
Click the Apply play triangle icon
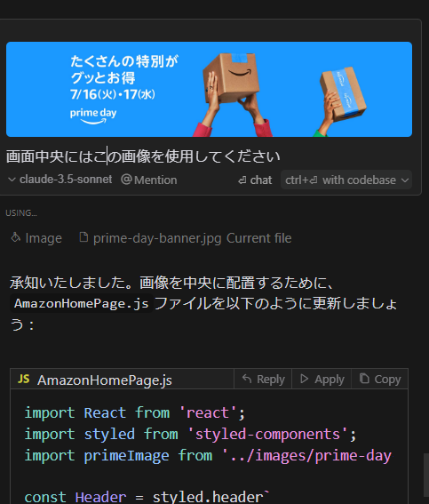pos(304,379)
